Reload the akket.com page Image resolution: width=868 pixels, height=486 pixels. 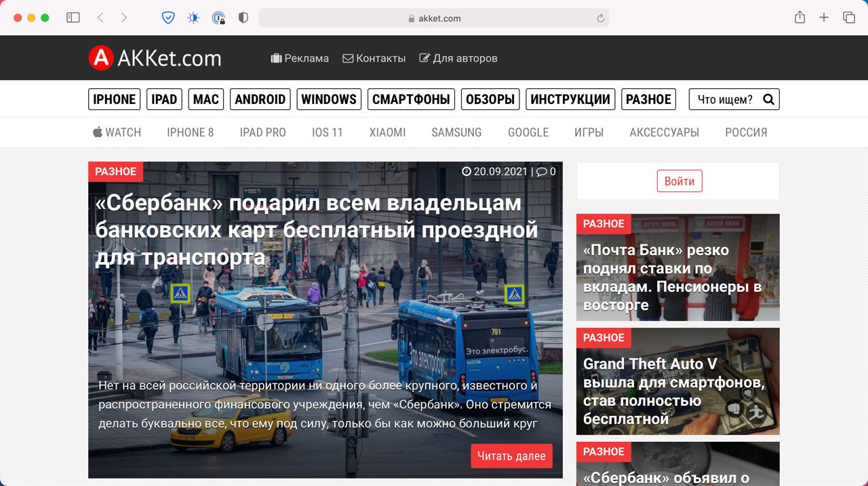click(600, 18)
